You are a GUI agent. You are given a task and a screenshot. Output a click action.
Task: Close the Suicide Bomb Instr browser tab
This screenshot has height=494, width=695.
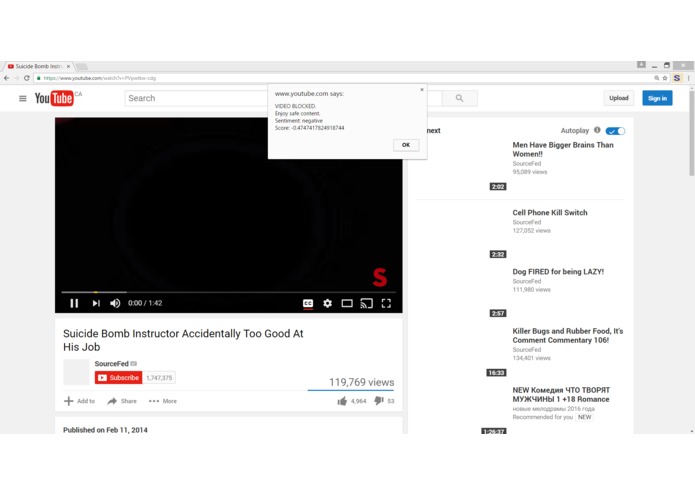coord(68,66)
